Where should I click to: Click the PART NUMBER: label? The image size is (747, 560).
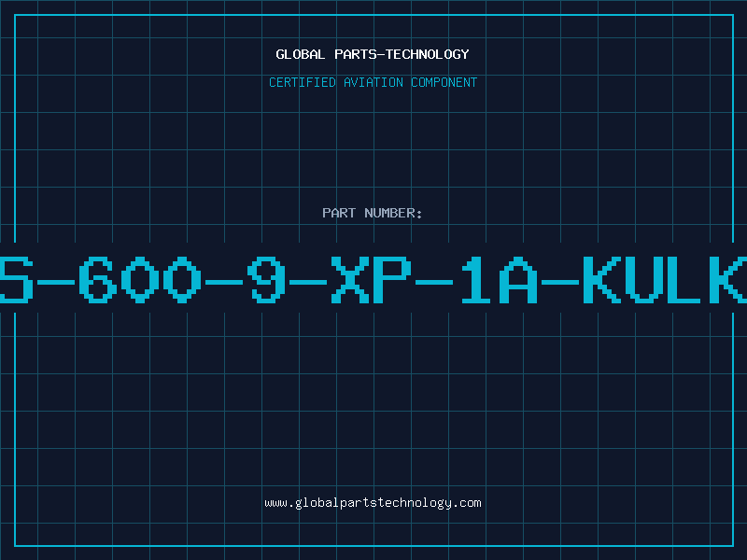(x=373, y=213)
